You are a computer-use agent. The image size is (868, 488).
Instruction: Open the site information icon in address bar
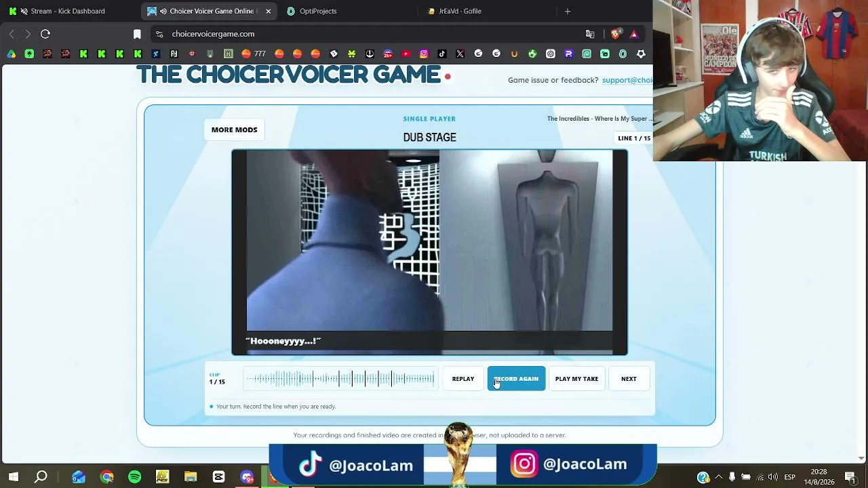coord(159,34)
